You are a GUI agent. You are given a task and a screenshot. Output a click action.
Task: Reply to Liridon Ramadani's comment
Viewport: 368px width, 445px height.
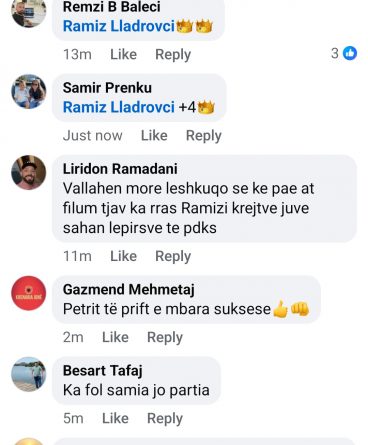pos(173,256)
